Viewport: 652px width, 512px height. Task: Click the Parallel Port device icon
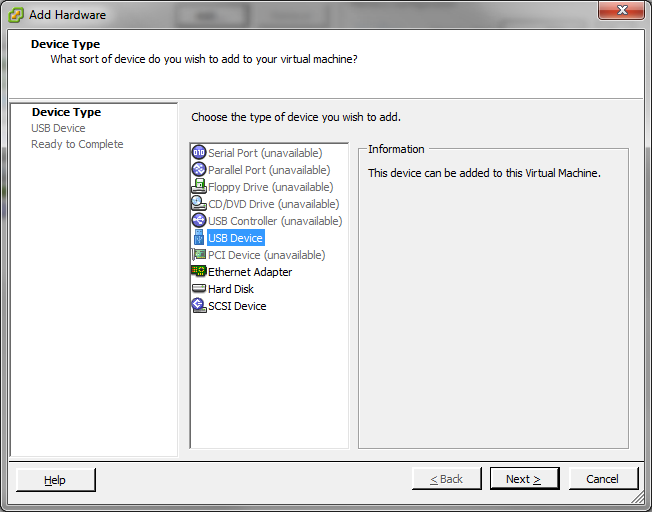point(199,170)
